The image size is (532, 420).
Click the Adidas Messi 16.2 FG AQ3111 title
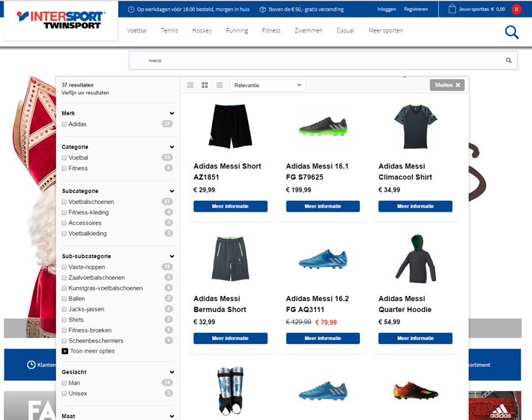point(317,304)
